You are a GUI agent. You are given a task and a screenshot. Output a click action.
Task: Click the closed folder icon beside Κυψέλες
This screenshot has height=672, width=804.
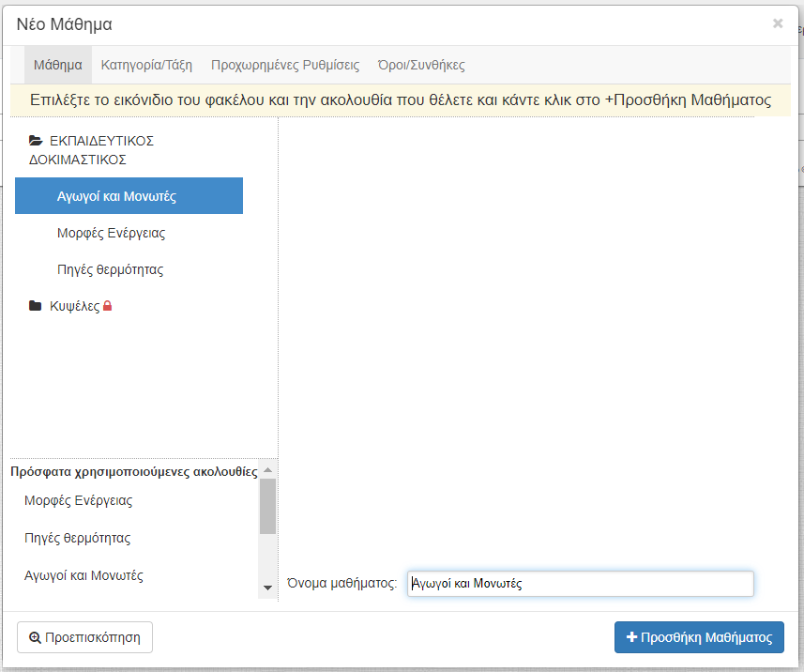(35, 306)
